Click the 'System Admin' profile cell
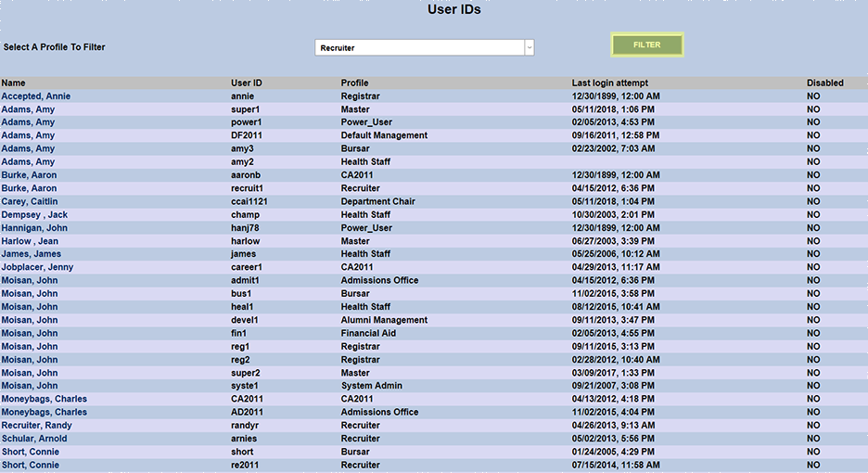 [372, 386]
